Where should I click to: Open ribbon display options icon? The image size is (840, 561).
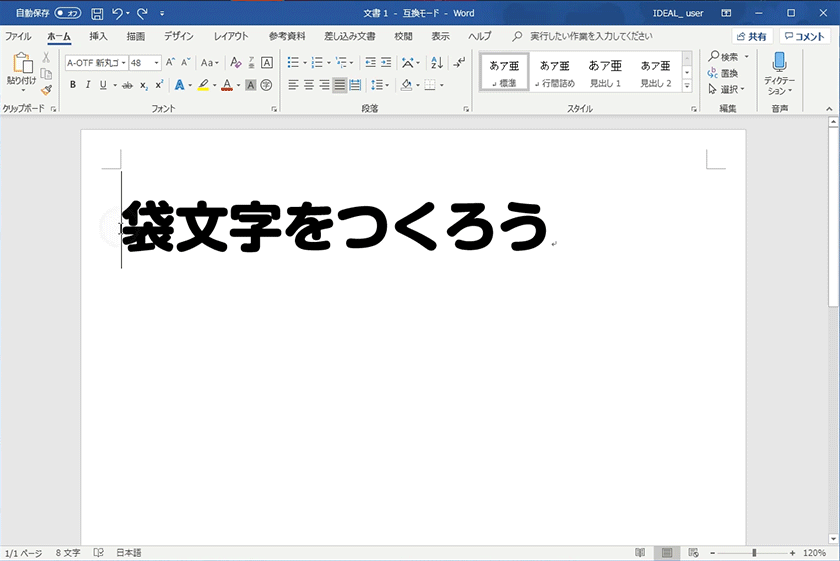click(726, 13)
